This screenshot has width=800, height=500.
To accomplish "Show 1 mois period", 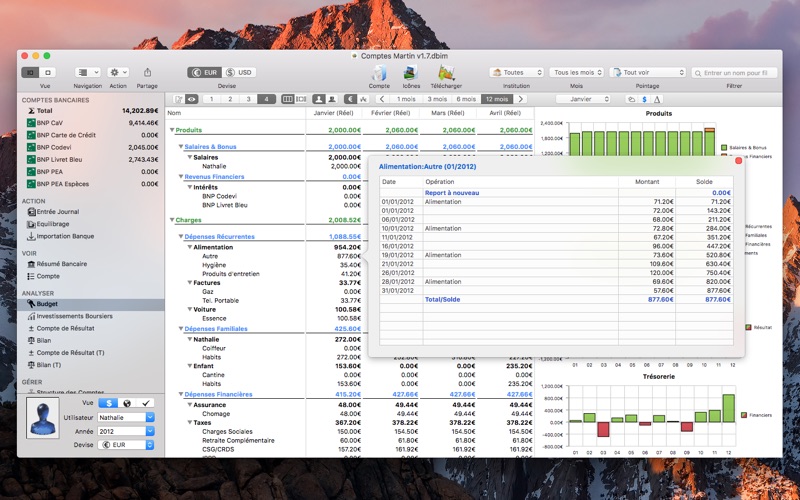I will [406, 99].
